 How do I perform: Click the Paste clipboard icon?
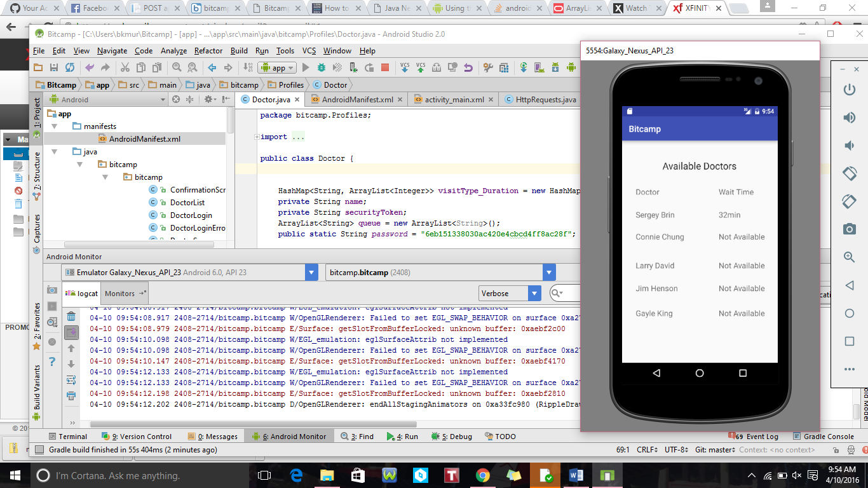(156, 67)
